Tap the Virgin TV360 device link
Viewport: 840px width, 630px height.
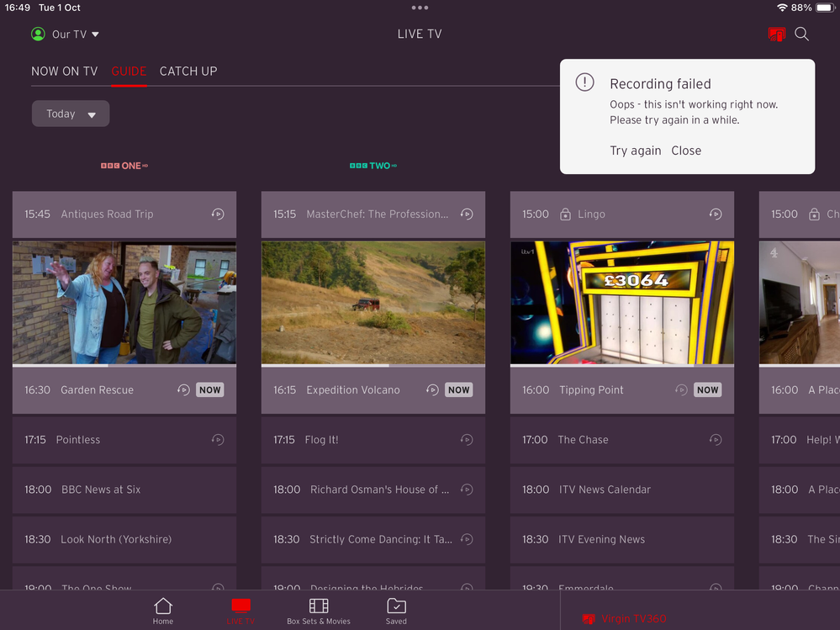(x=624, y=619)
